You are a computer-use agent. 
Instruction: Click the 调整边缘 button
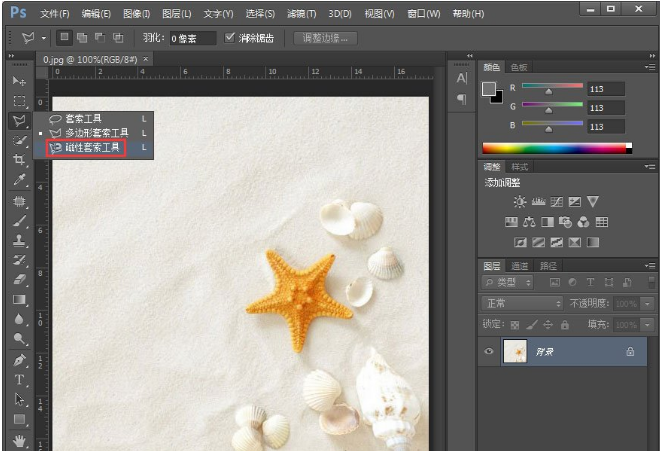pos(325,38)
